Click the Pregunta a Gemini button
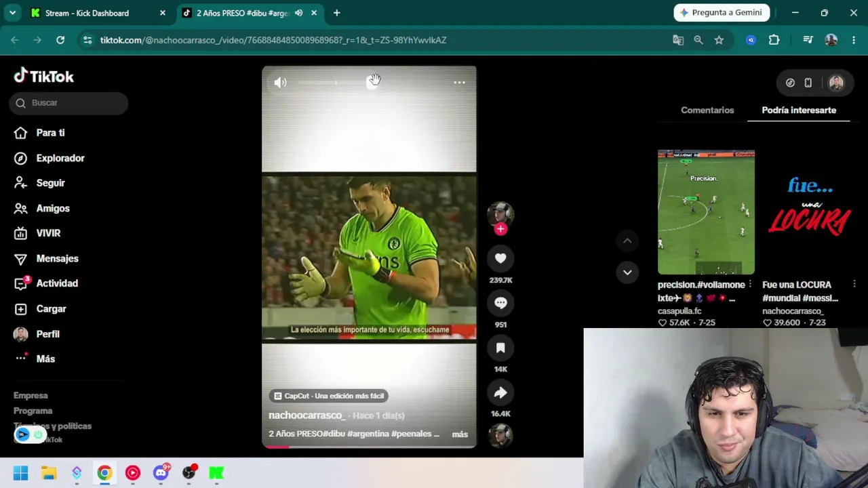868x488 pixels. point(722,13)
